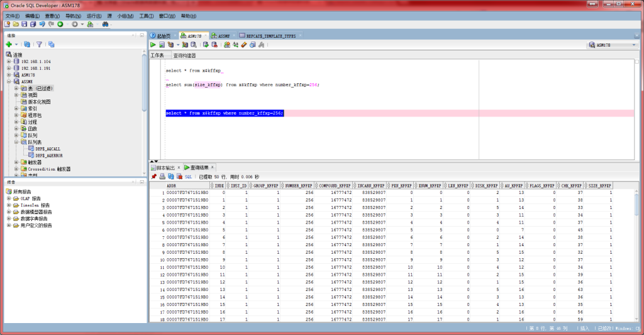Click the Schema Browser icon in connections panel
This screenshot has width=644, height=335.
pyautogui.click(x=51, y=44)
